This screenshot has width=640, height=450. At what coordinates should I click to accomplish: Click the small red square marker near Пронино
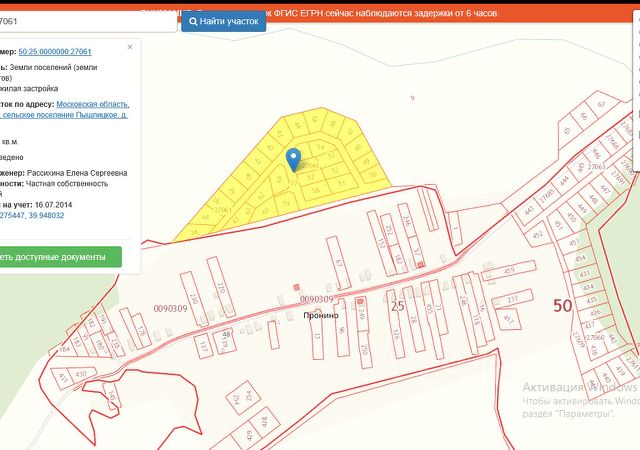[295, 288]
